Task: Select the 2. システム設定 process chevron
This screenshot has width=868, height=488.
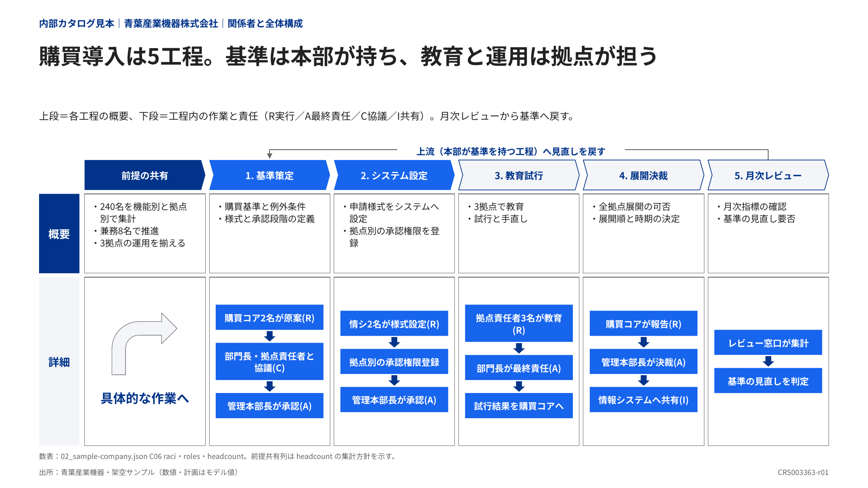Action: point(394,175)
